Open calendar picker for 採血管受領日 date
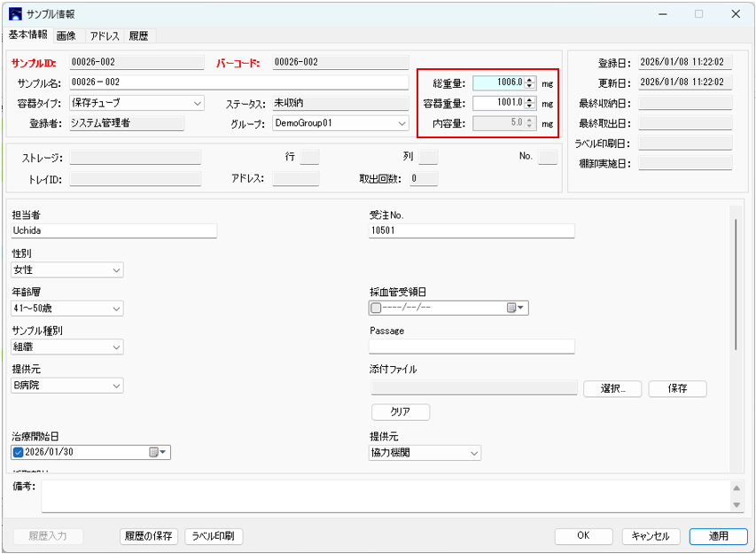This screenshot has width=756, height=554. (x=516, y=308)
